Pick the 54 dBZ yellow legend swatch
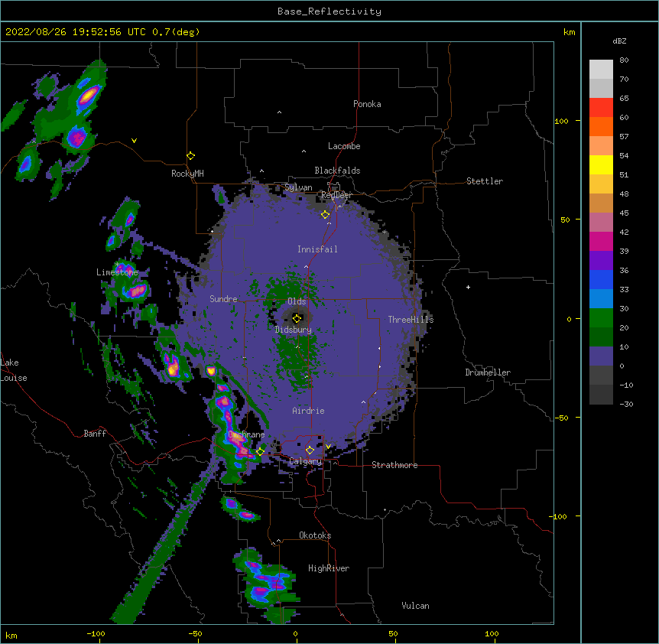The image size is (659, 644). pyautogui.click(x=601, y=164)
